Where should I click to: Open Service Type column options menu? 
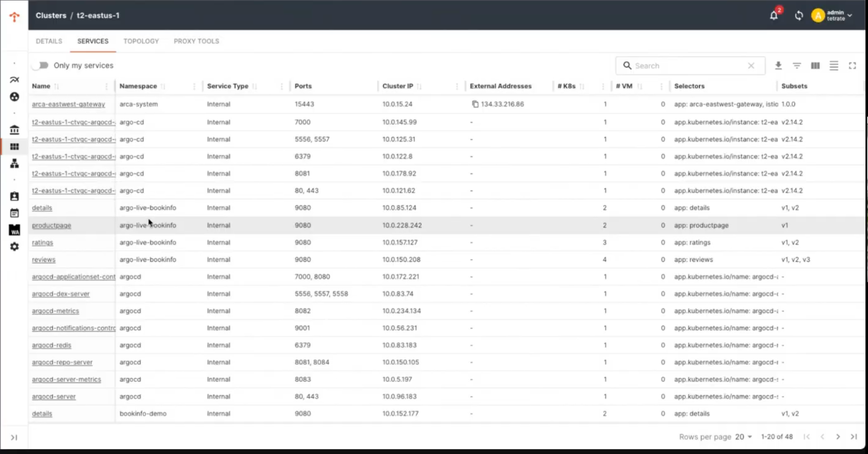pyautogui.click(x=282, y=86)
